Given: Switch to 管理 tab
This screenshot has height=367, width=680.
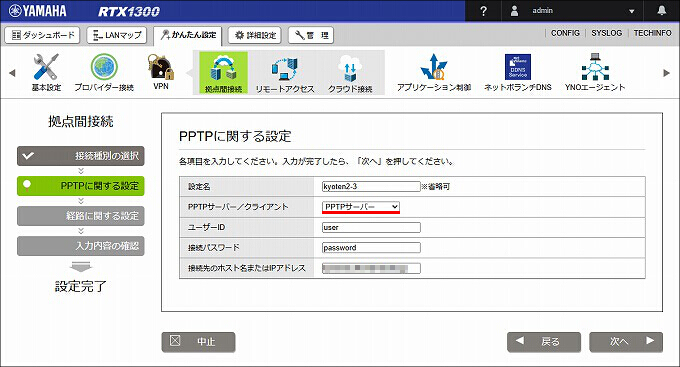Looking at the screenshot, I should (311, 35).
